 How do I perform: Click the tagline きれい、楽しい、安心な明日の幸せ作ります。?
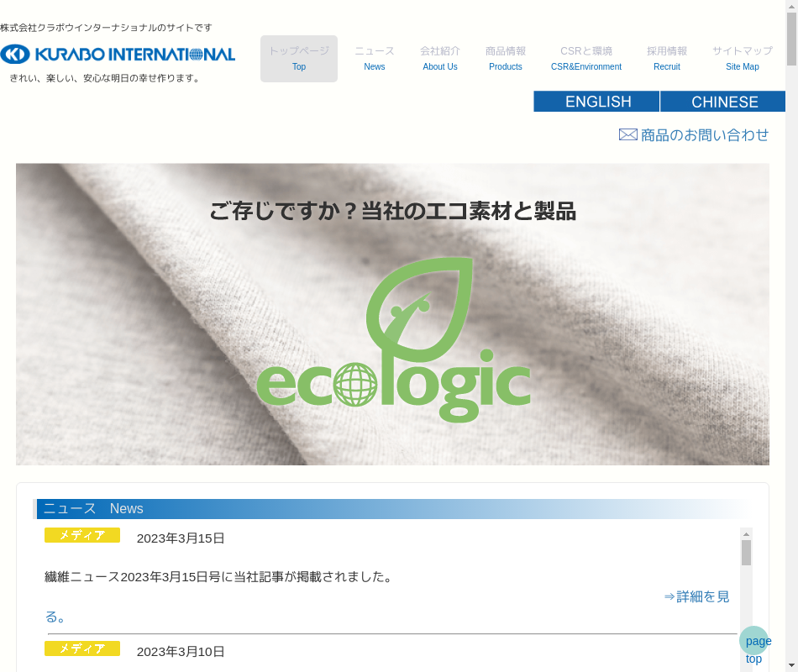coord(105,78)
